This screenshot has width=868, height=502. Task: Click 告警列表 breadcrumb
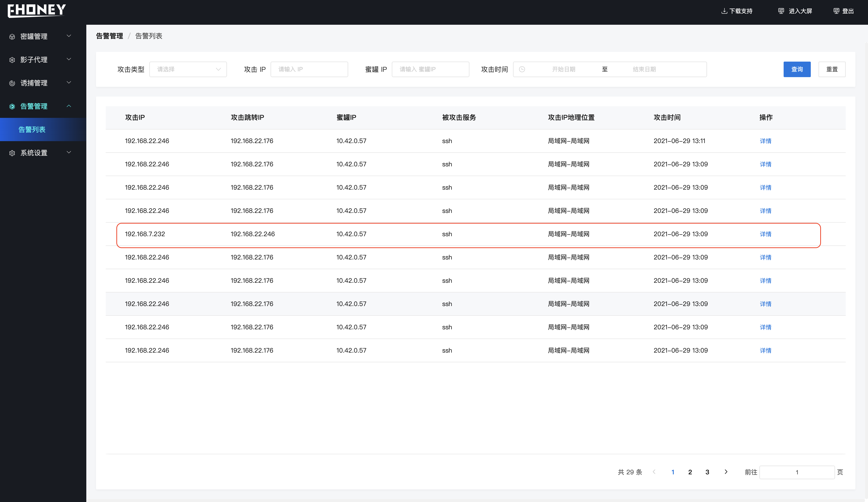pos(148,36)
